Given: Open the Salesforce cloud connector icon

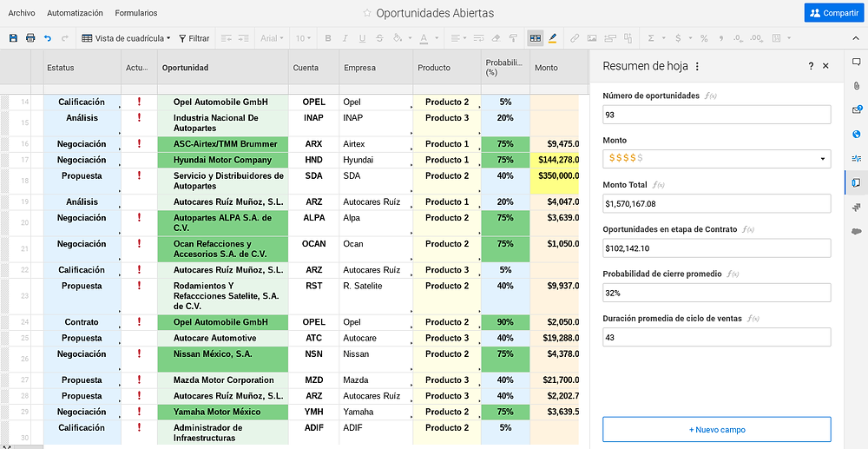Looking at the screenshot, I should 857,231.
